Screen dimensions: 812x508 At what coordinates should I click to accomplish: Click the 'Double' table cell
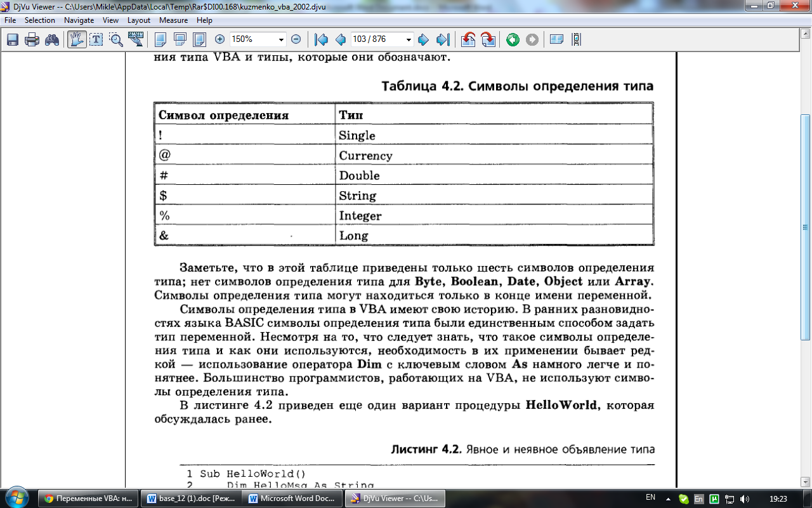click(494, 175)
